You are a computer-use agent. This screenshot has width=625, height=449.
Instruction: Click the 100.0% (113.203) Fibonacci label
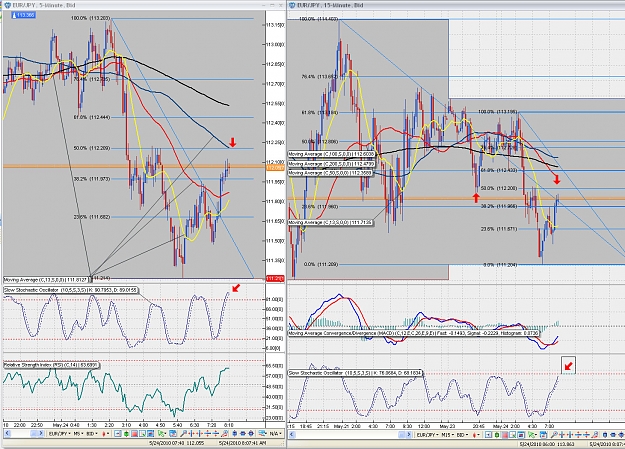tap(90, 18)
